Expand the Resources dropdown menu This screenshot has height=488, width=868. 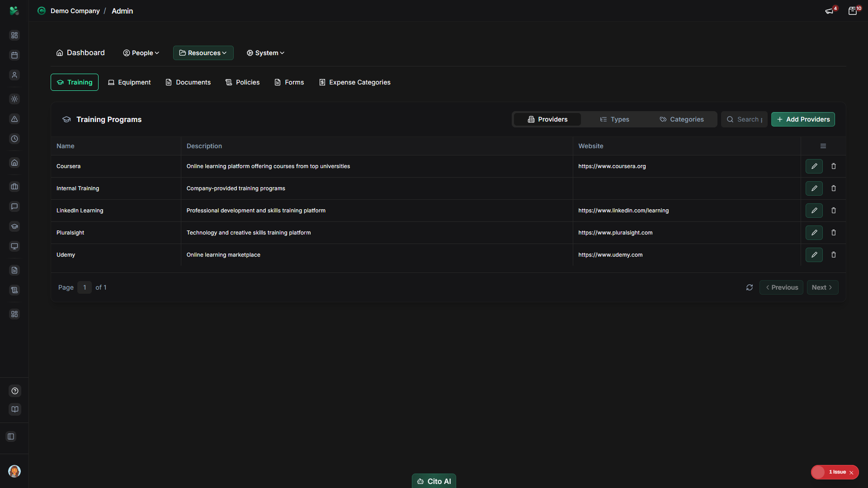click(x=203, y=53)
